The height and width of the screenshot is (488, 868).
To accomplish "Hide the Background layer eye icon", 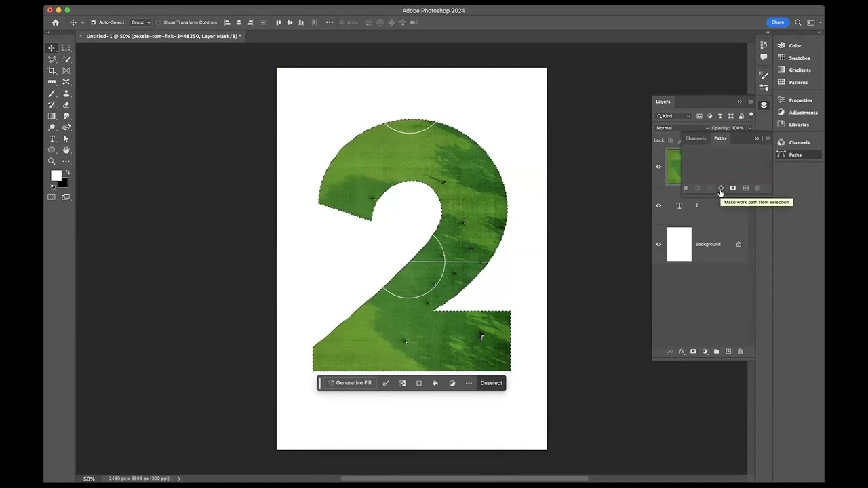I will point(658,244).
